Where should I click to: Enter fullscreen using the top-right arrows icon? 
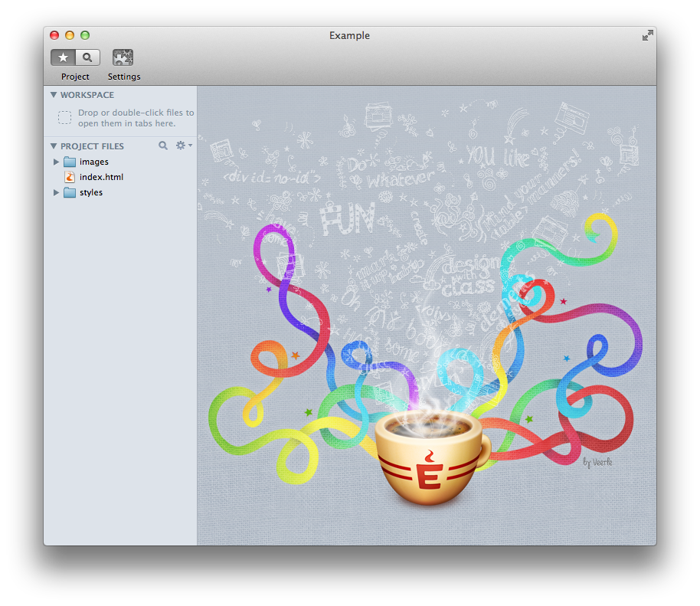[x=648, y=35]
